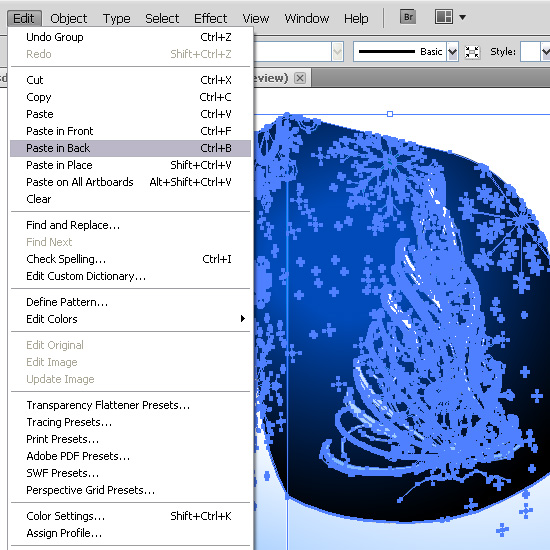Open the Edit menu

(24, 18)
